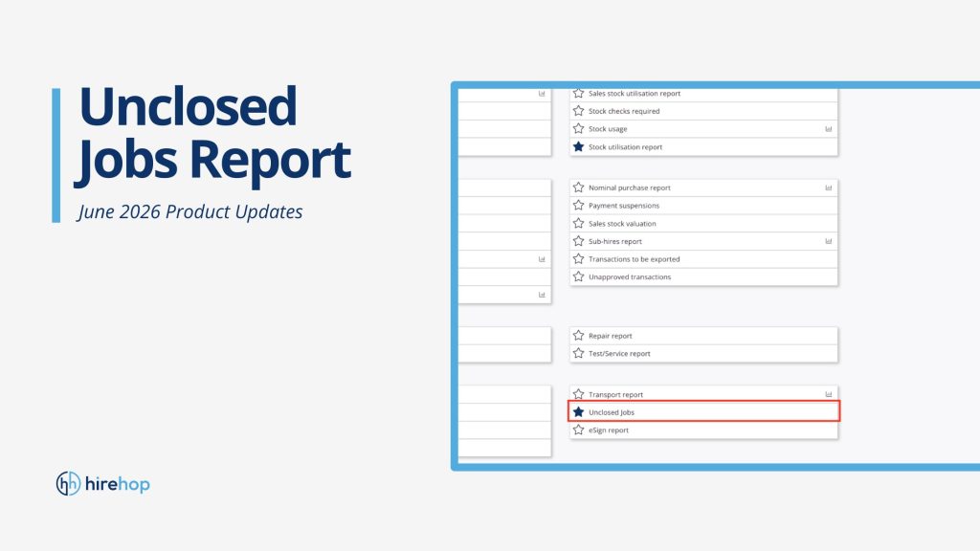Open Payment suspensions report

[x=624, y=206]
